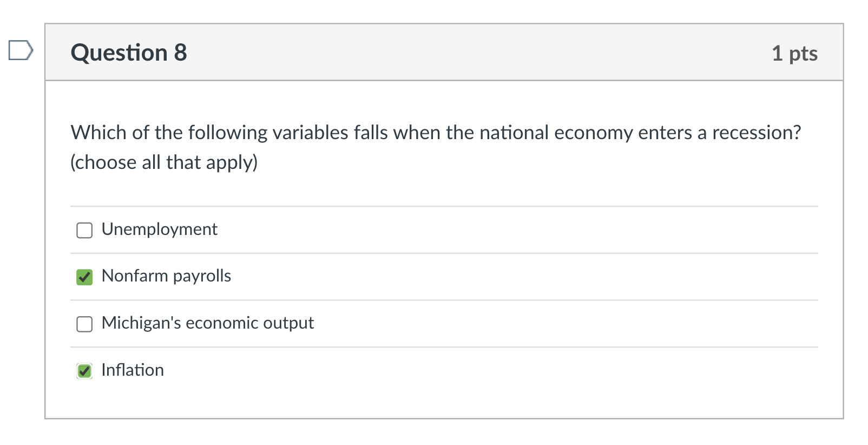Select the Michigan's economic output answer label
Viewport: 868px width, 445px height.
pos(207,323)
